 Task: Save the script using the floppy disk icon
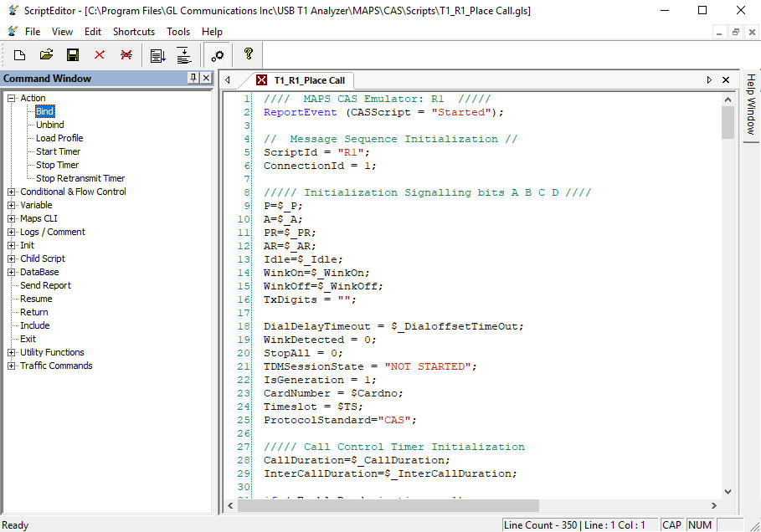pos(73,55)
